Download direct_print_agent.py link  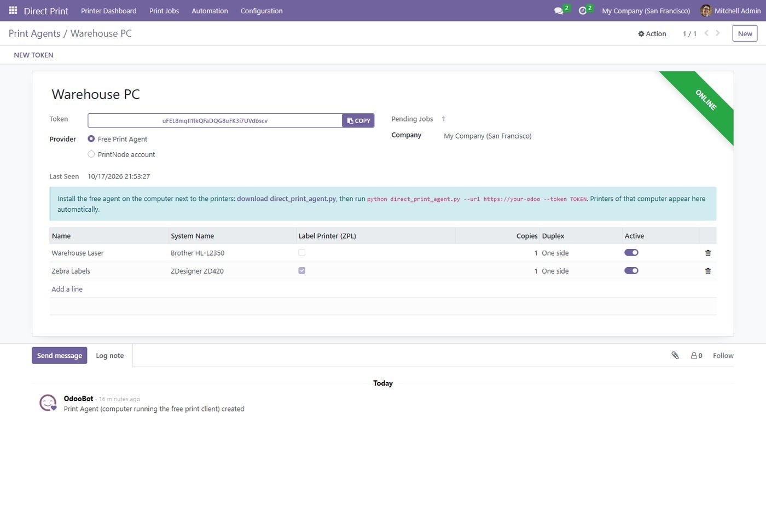[286, 199]
